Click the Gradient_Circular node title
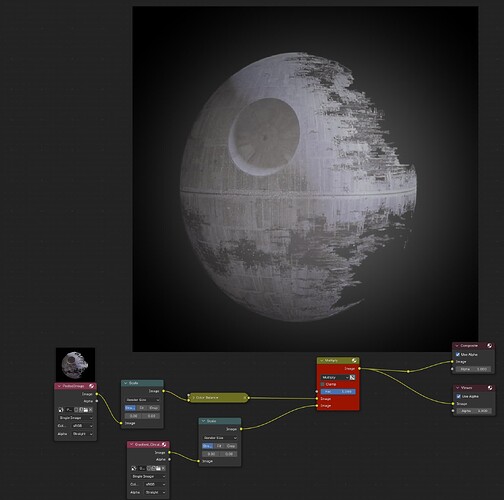 pyautogui.click(x=147, y=444)
